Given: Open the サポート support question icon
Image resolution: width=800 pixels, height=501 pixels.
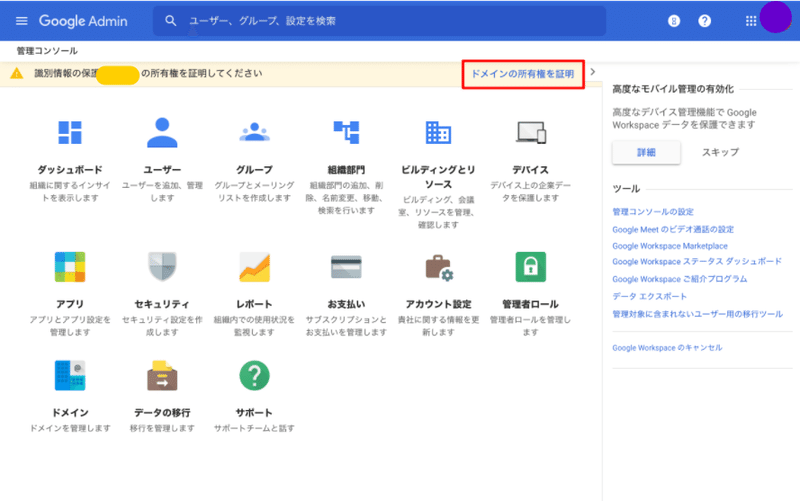Looking at the screenshot, I should pyautogui.click(x=254, y=375).
